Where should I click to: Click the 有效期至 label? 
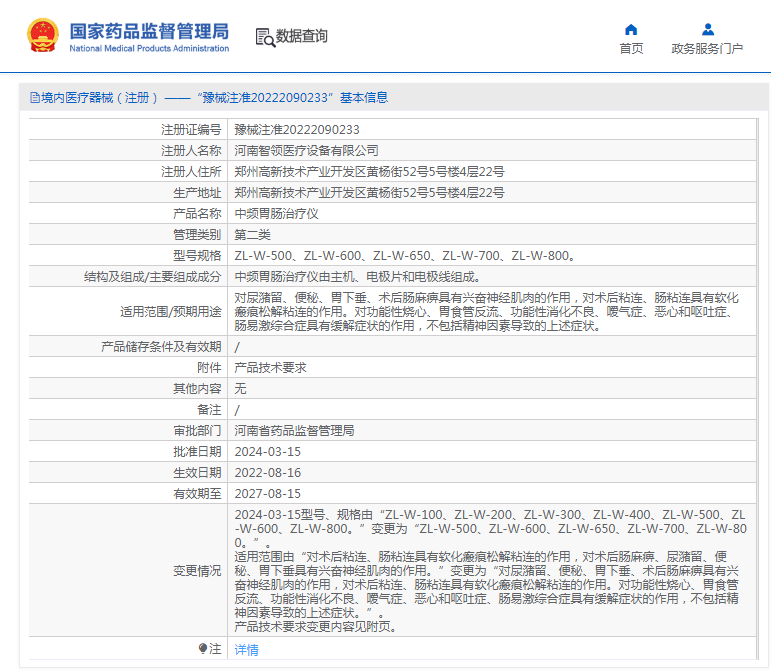coord(197,494)
